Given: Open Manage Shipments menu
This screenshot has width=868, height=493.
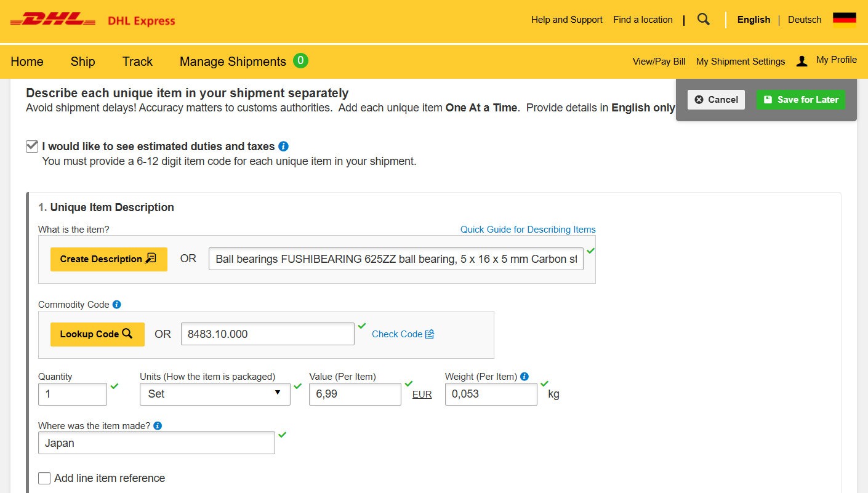Looking at the screenshot, I should [233, 62].
